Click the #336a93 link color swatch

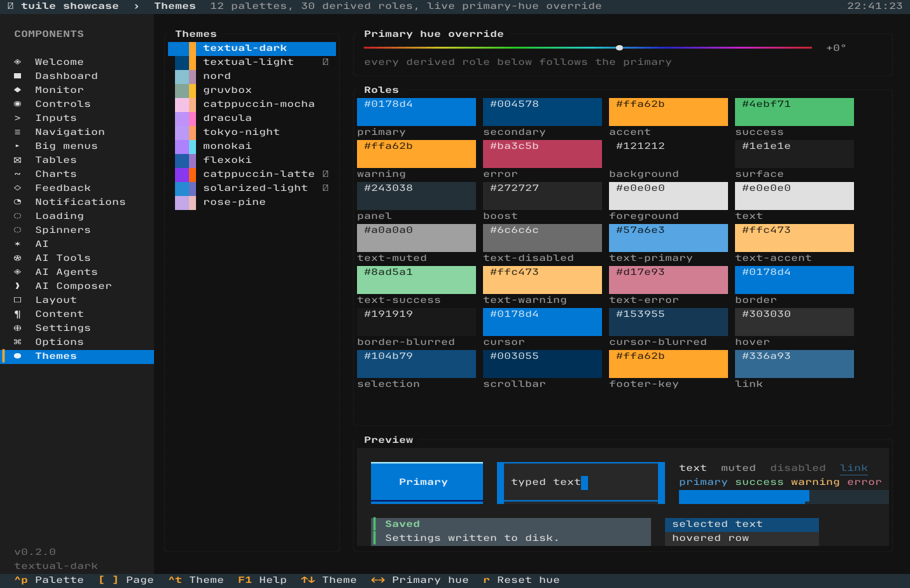click(794, 364)
